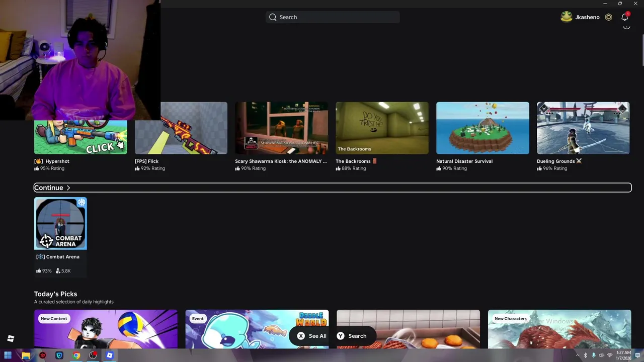Click the 5.8K player count on Combat Arena
Image resolution: width=644 pixels, height=362 pixels.
tap(63, 271)
